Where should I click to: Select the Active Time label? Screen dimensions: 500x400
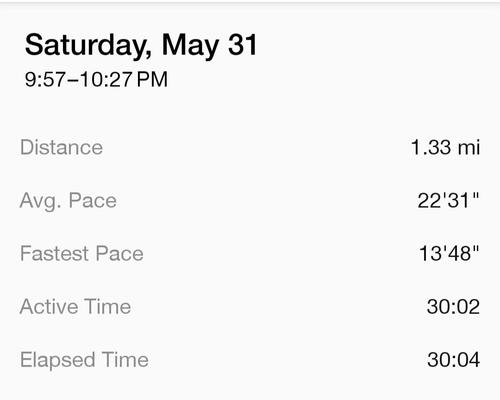(75, 306)
